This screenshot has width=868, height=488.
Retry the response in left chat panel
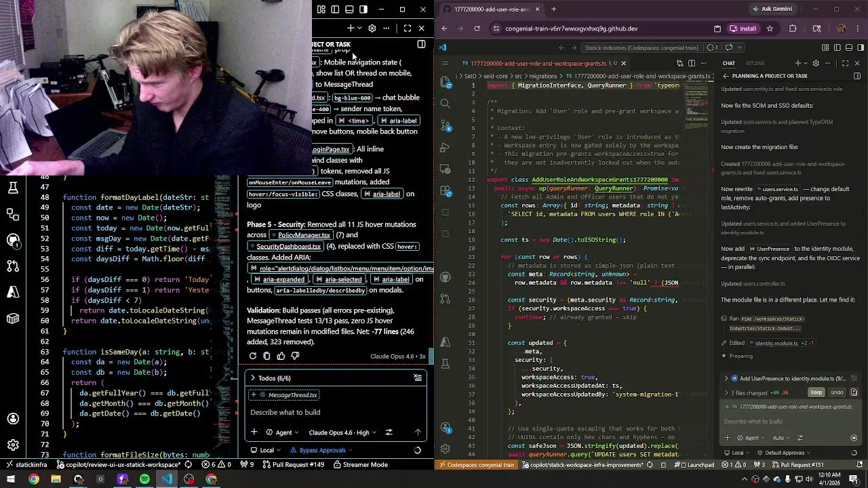(253, 356)
